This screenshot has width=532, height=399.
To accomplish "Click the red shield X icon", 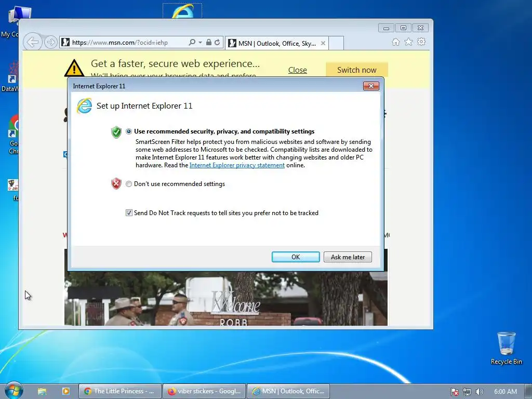I will click(116, 183).
